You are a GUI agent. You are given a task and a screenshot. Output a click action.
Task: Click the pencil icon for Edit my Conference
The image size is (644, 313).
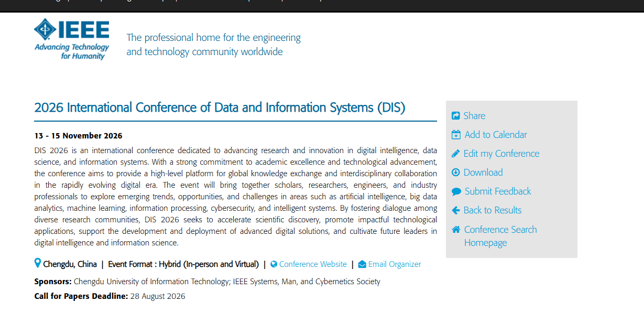pyautogui.click(x=456, y=154)
